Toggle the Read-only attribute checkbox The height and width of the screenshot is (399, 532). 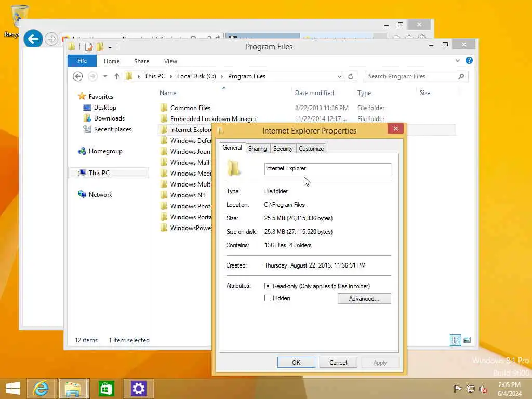[x=268, y=286]
